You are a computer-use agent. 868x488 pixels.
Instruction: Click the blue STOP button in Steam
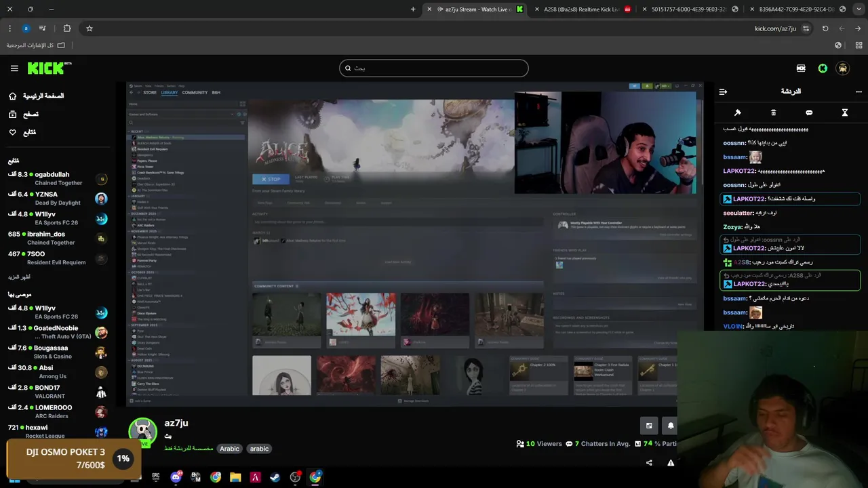(271, 179)
